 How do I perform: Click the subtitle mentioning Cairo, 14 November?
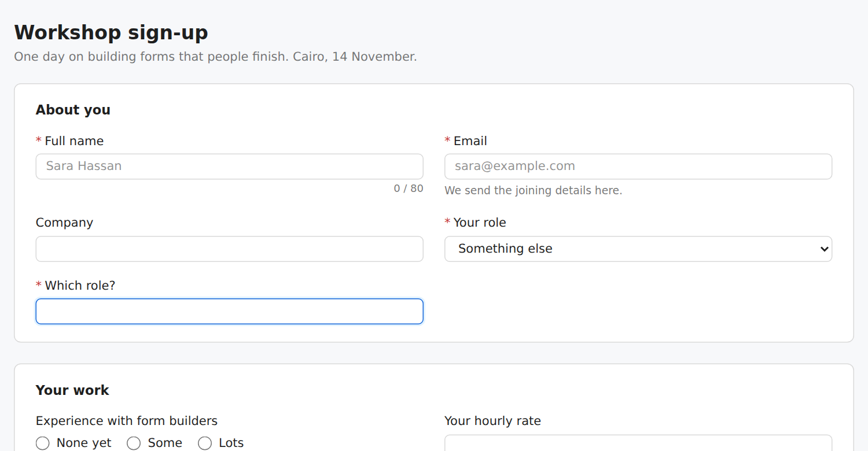pyautogui.click(x=215, y=57)
